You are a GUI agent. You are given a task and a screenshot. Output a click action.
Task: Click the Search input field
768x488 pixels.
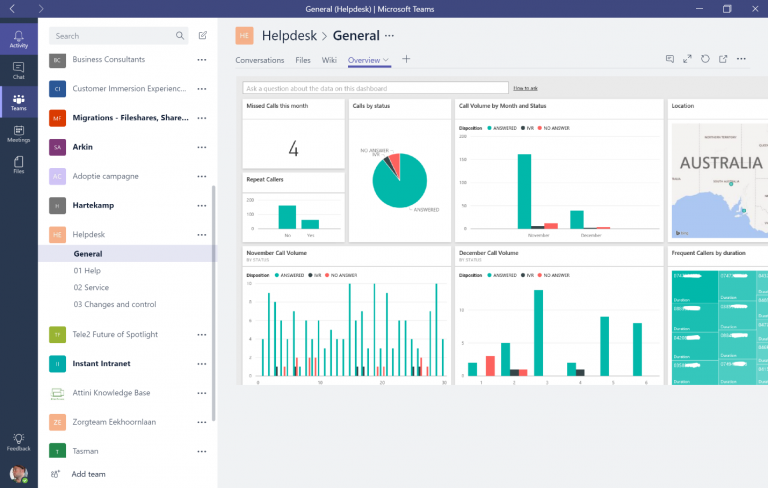pyautogui.click(x=118, y=36)
